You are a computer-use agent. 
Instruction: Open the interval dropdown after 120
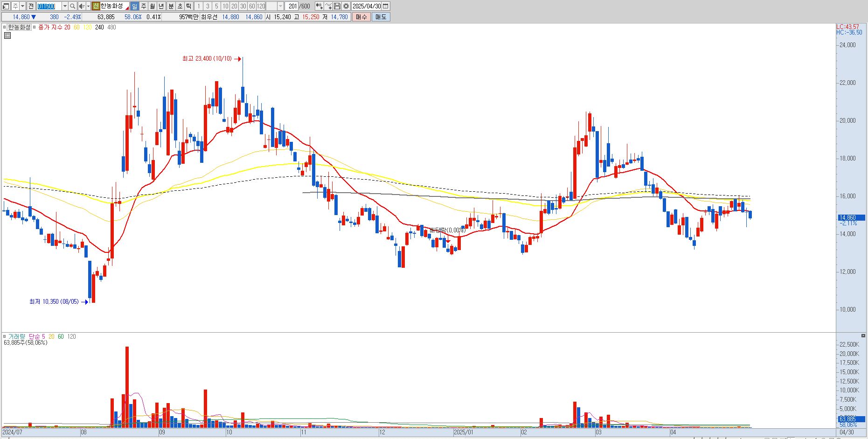(281, 6)
